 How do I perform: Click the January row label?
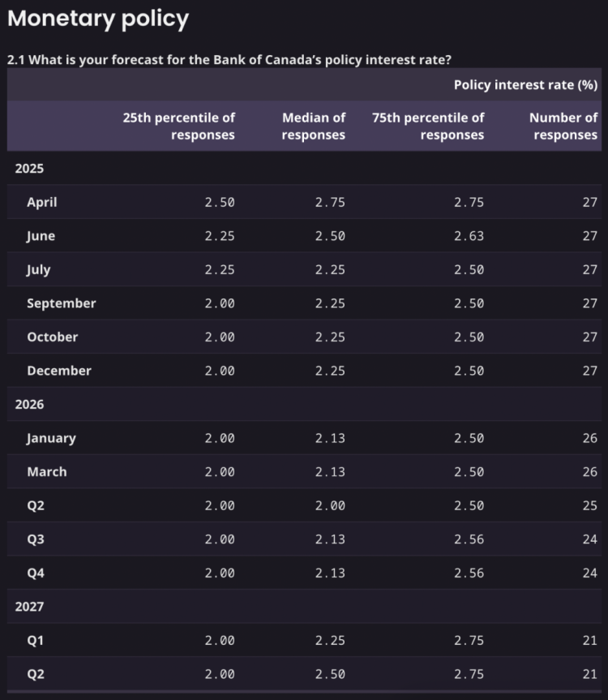point(51,438)
